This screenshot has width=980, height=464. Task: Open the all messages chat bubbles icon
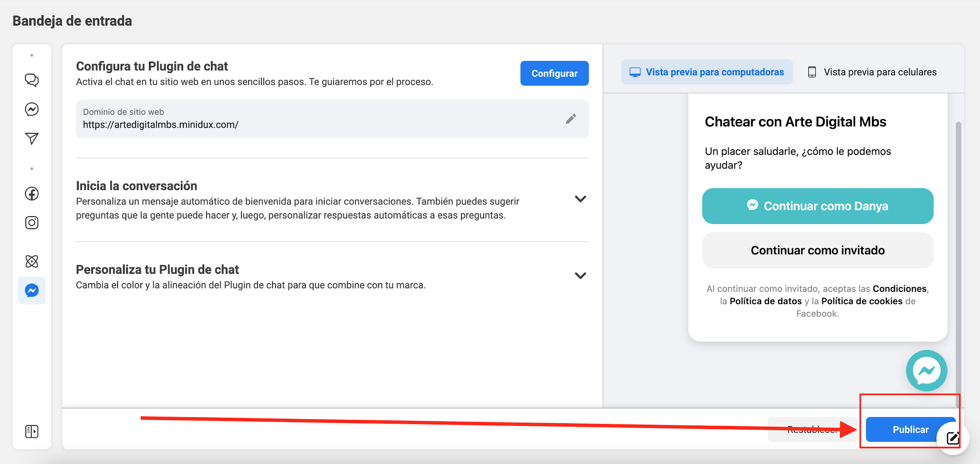32,80
